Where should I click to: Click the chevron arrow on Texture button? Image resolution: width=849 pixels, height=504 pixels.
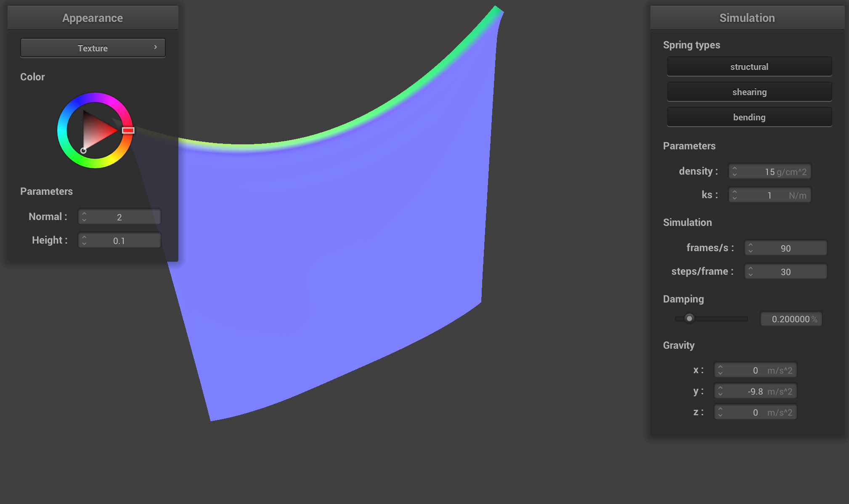tap(156, 47)
